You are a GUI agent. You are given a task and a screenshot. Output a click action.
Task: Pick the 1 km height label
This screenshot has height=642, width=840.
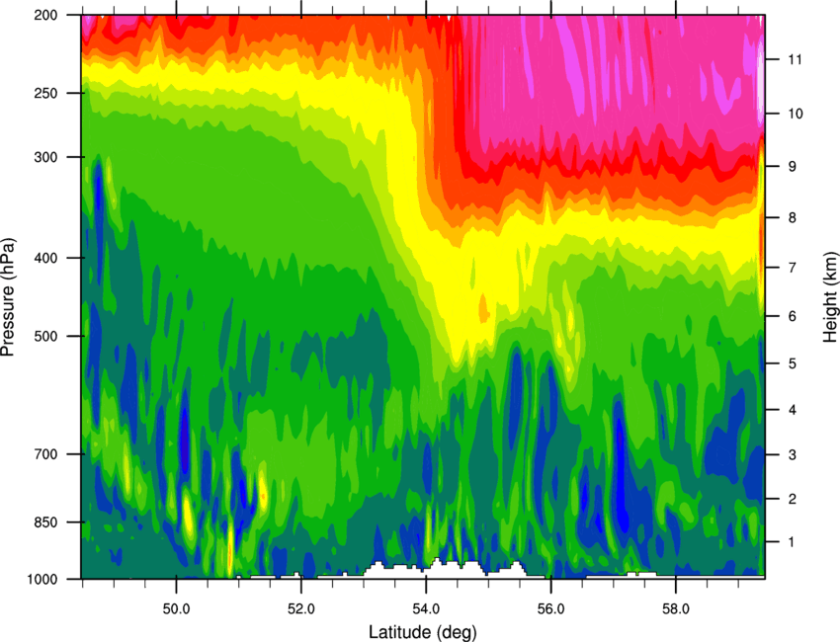coord(793,542)
